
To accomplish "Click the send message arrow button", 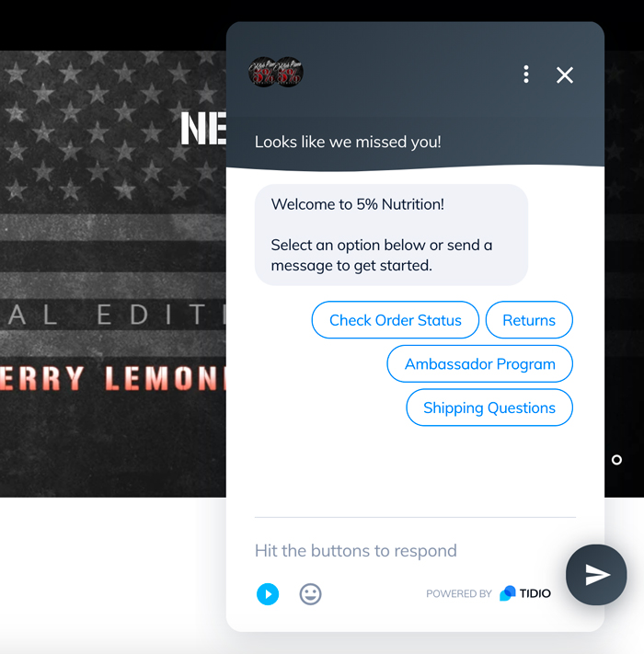I will (x=596, y=575).
